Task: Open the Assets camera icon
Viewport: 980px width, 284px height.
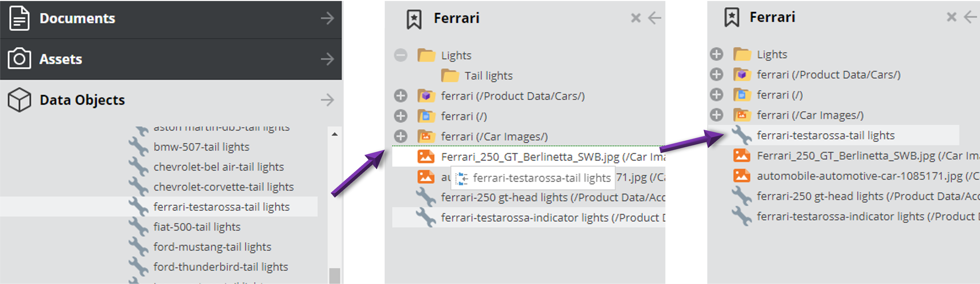Action: click(19, 59)
